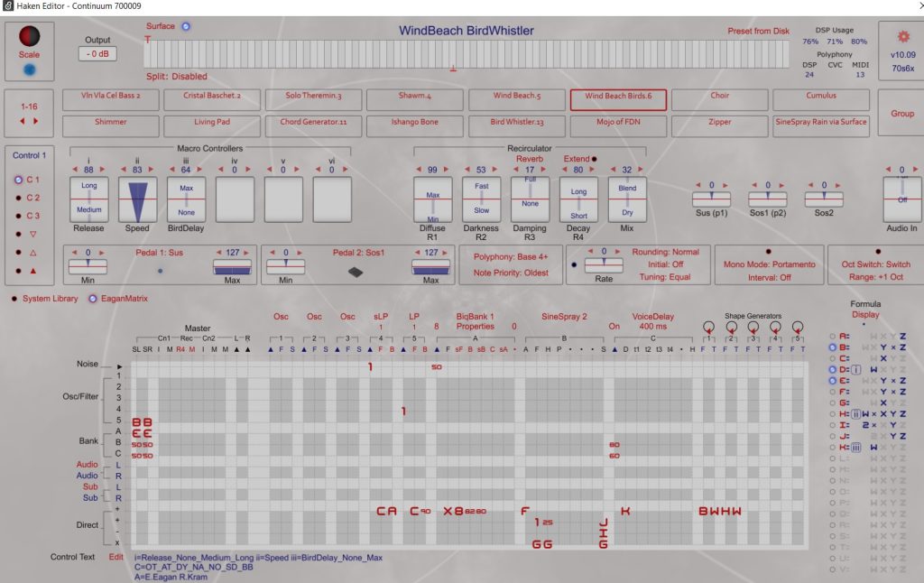Click the diamond icon under Pedal 2: Sos1
Screen dimensions: 924x583
click(356, 272)
